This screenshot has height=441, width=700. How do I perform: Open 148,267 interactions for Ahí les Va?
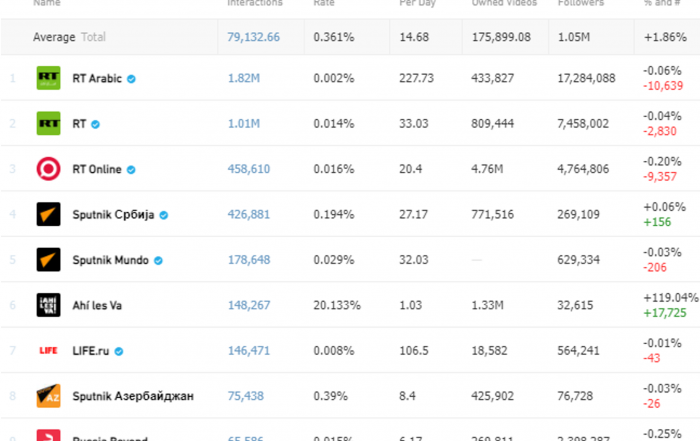pyautogui.click(x=249, y=305)
